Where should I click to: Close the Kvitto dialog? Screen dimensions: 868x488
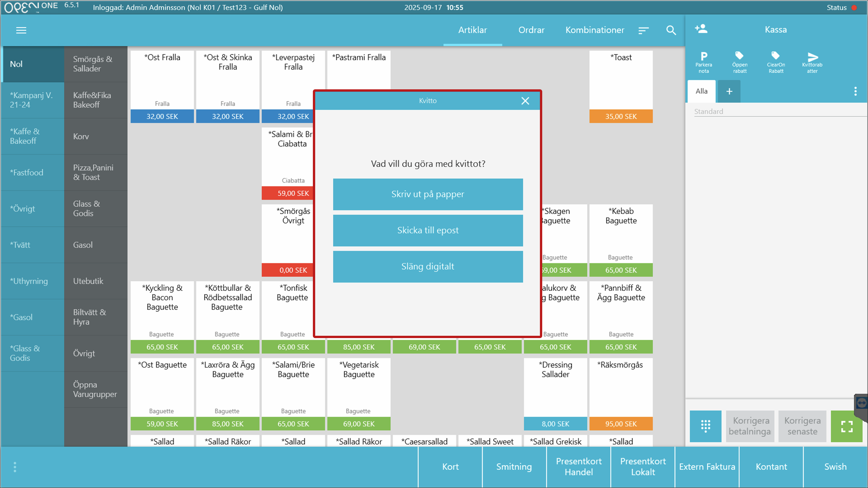pos(525,101)
